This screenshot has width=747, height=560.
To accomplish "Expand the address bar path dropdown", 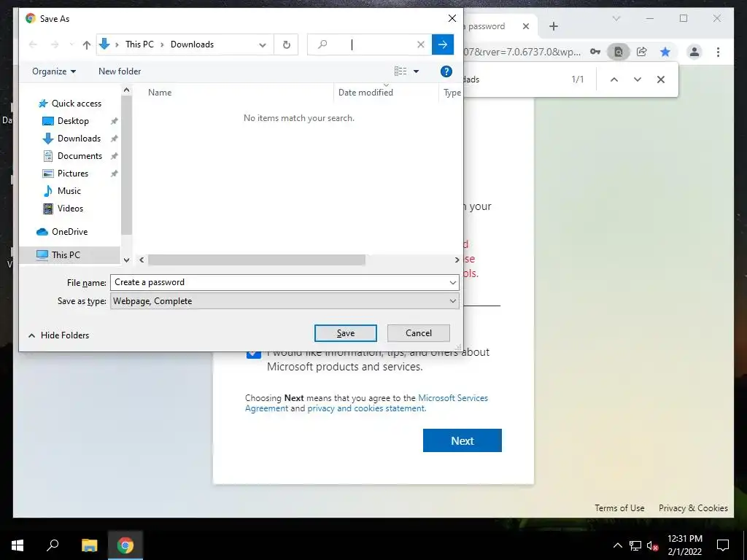I will [263, 44].
